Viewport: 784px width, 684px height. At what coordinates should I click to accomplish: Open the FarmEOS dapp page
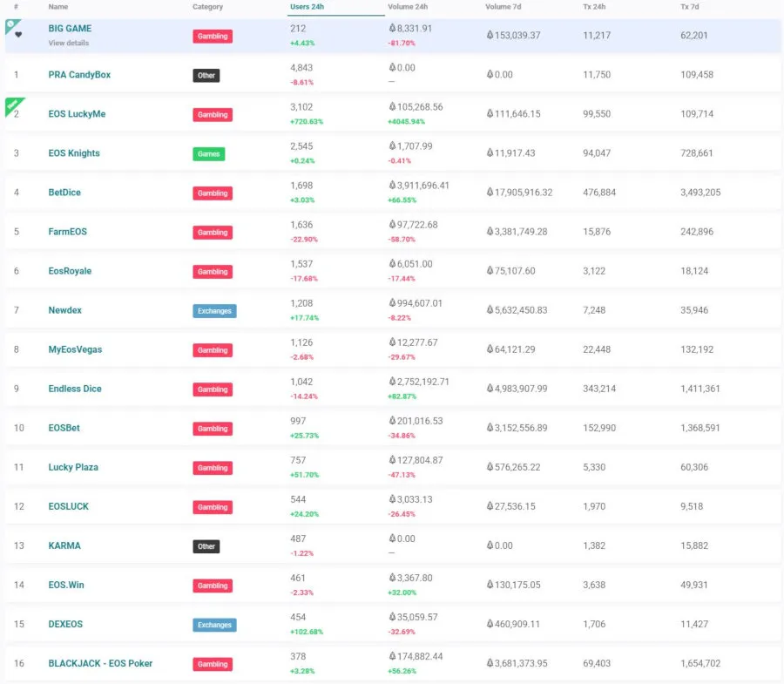tap(67, 232)
